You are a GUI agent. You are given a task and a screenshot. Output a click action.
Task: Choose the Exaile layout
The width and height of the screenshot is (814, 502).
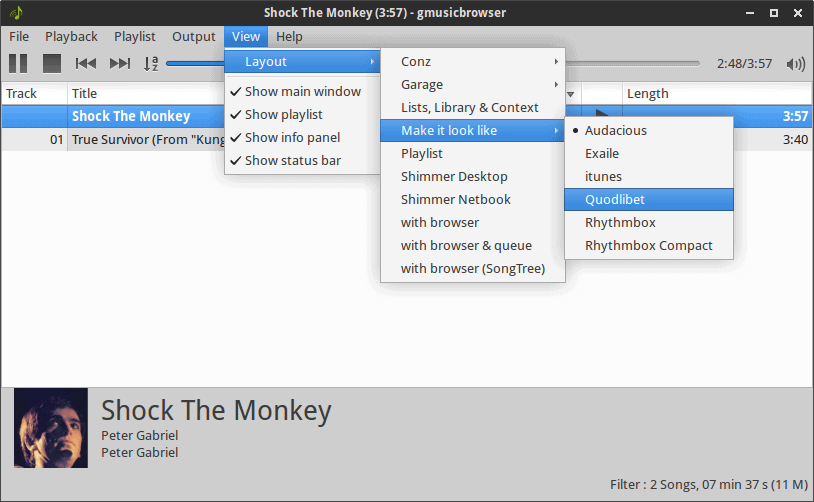pyautogui.click(x=649, y=154)
